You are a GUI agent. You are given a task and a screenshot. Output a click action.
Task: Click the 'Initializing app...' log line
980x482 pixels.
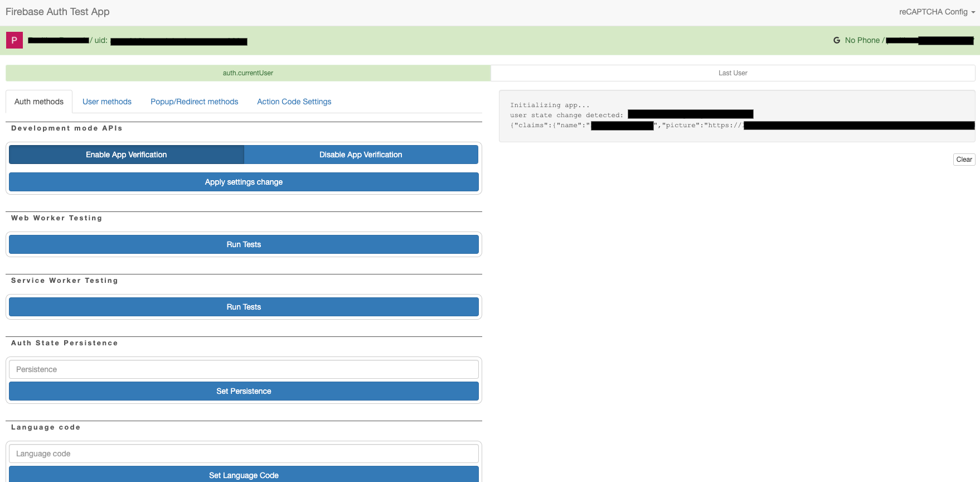click(550, 105)
